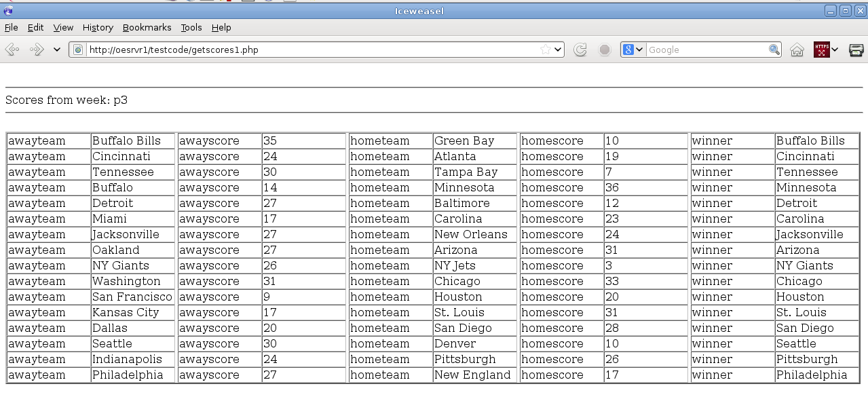Screen dimensions: 868x399
Task: Click the print icon in toolbar
Action: [x=856, y=50]
